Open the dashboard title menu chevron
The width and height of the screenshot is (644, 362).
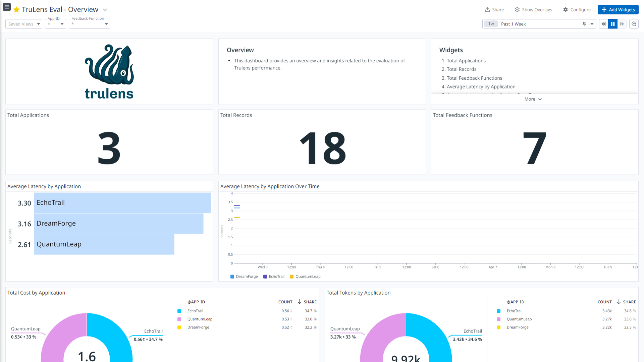tap(105, 10)
